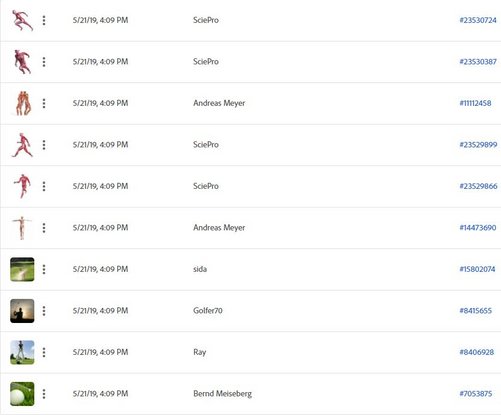Screen dimensions: 501x415
Task: Open options for the Bernd Meiseberg asset
Action: pos(44,394)
